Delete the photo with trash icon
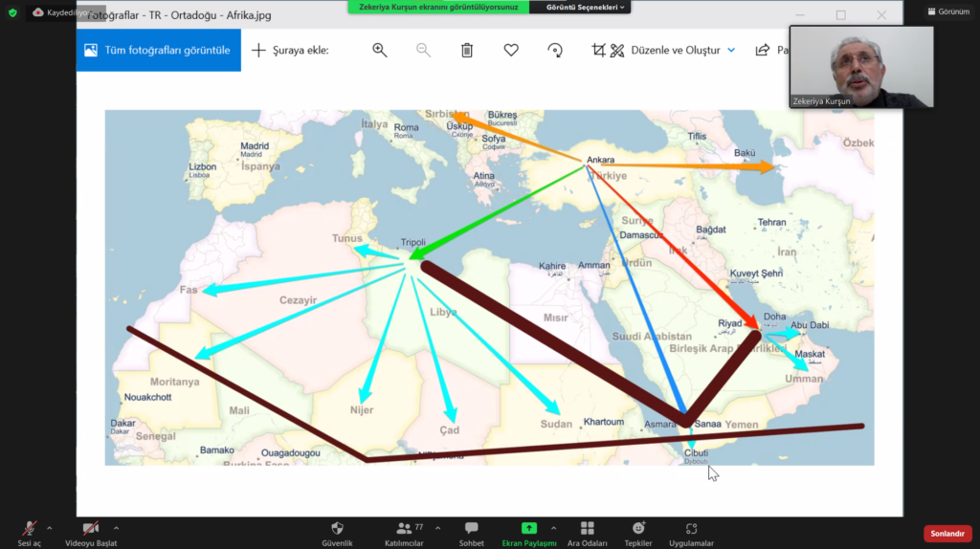 click(467, 50)
